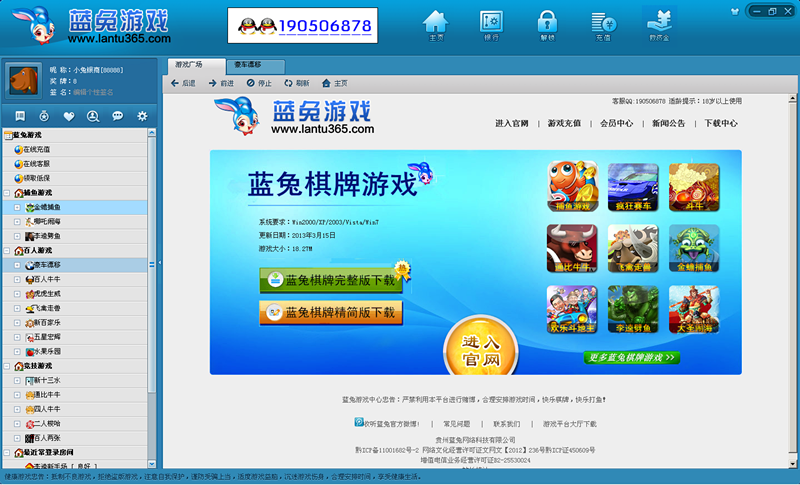800x485 pixels.
Task: Click the 捕鱼游戏 clownfish game tile
Action: pyautogui.click(x=572, y=186)
